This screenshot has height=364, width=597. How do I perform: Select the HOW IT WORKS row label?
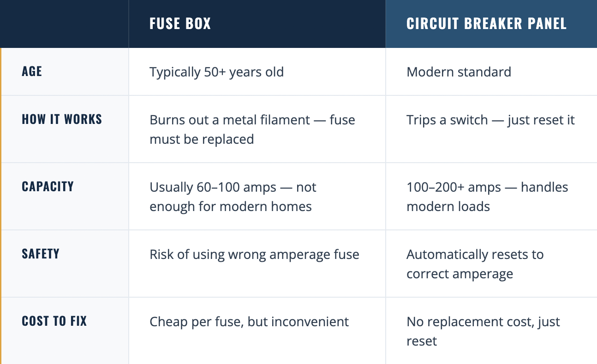click(62, 119)
